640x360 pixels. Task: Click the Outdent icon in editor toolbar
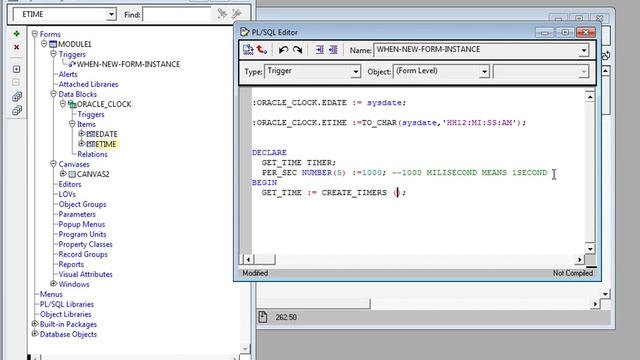tap(333, 50)
